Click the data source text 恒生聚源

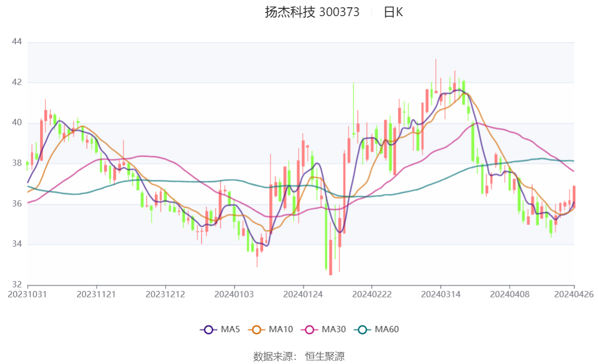(x=325, y=357)
